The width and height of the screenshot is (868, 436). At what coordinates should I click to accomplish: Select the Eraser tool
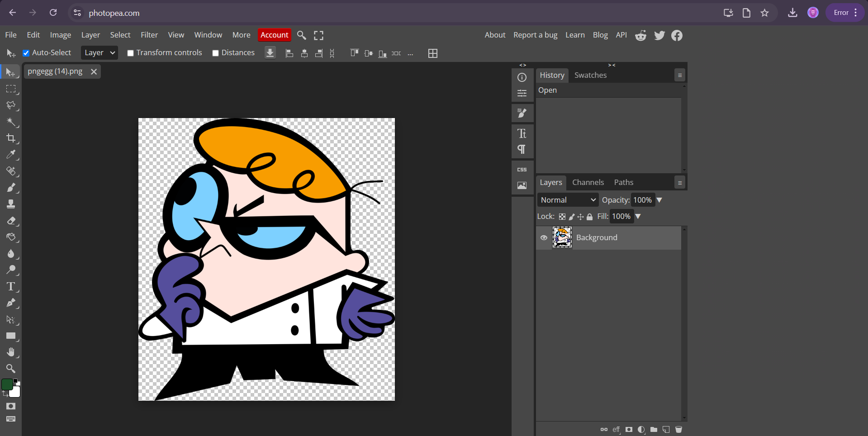tap(11, 221)
